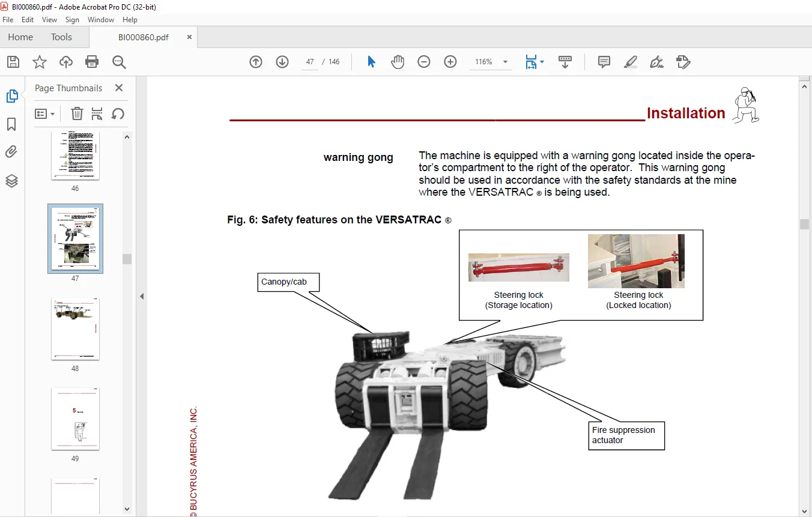Image resolution: width=812 pixels, height=517 pixels.
Task: Collapse the navigation pane with the side arrow
Action: 142,296
